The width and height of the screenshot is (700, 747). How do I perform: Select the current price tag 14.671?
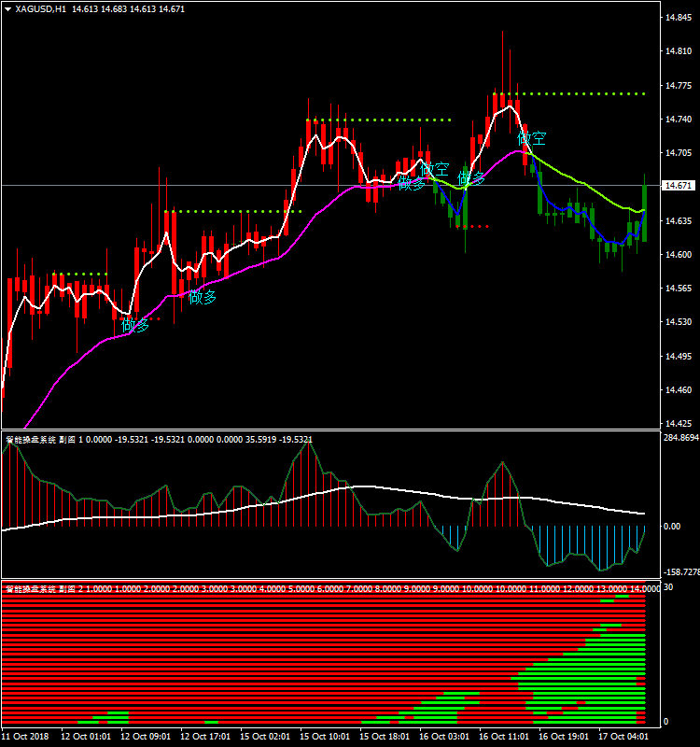(679, 186)
